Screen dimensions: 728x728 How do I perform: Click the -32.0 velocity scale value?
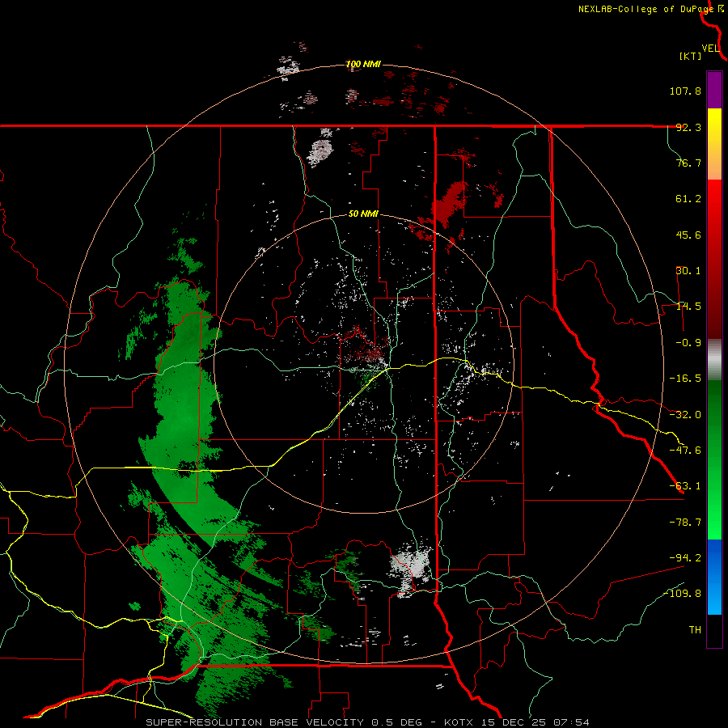pyautogui.click(x=685, y=415)
